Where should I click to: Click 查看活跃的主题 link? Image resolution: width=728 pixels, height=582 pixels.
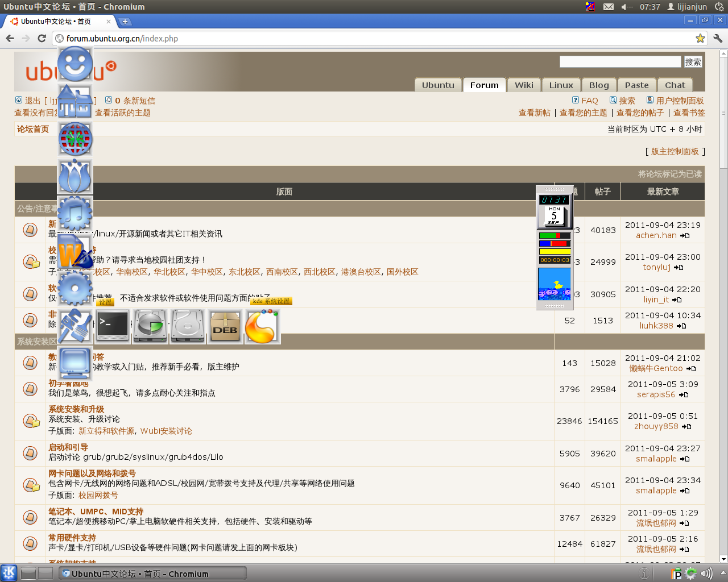123,113
